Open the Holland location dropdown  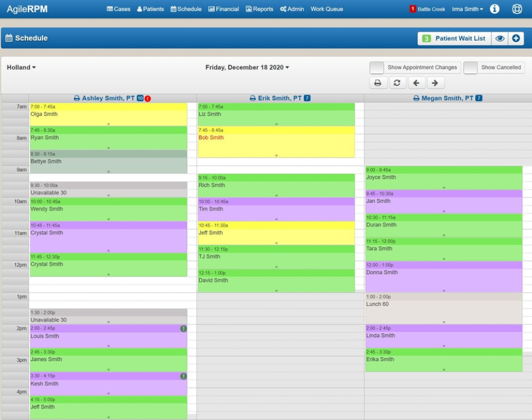(21, 67)
